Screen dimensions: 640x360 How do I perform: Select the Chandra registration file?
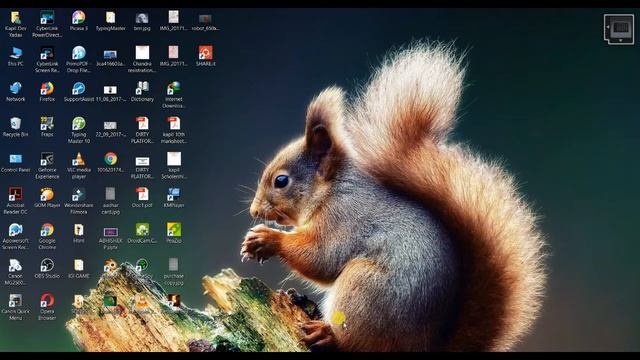[x=142, y=60]
